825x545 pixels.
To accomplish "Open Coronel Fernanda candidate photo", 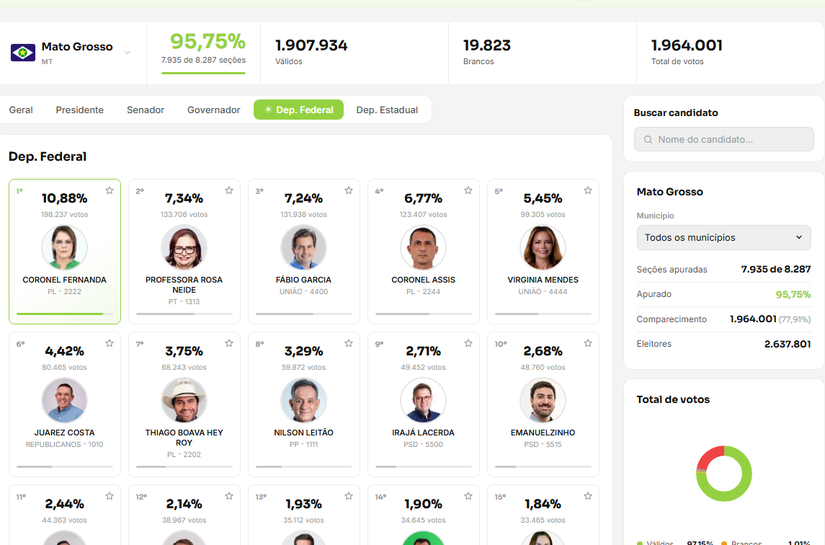I will (64, 247).
